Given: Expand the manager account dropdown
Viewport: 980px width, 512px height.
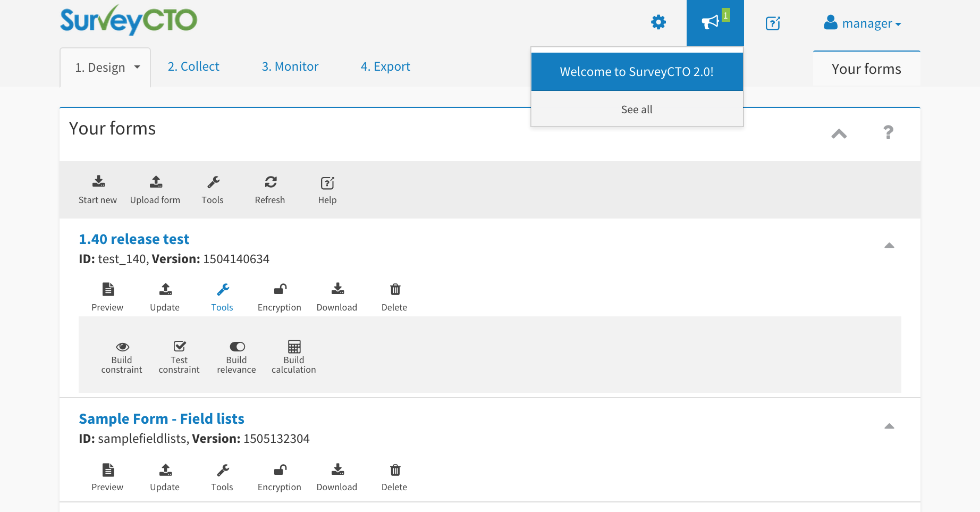Looking at the screenshot, I should [862, 23].
